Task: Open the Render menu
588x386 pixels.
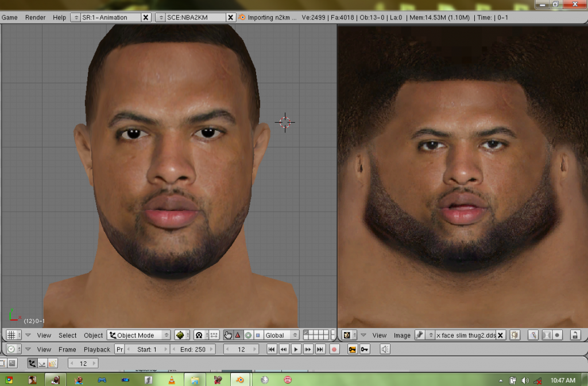Action: (x=35, y=17)
